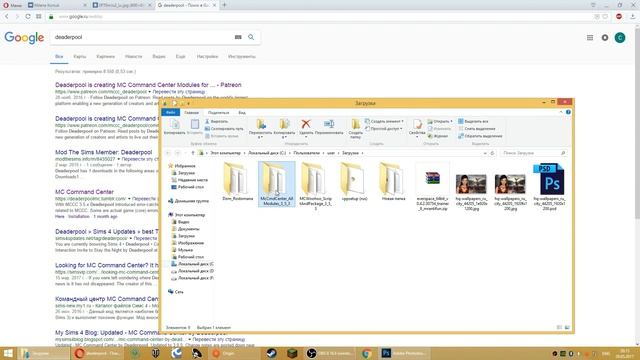Screen dimensions: 640x360
Task: Click the Cut (Вырезать) ribbon button
Action: click(216, 121)
